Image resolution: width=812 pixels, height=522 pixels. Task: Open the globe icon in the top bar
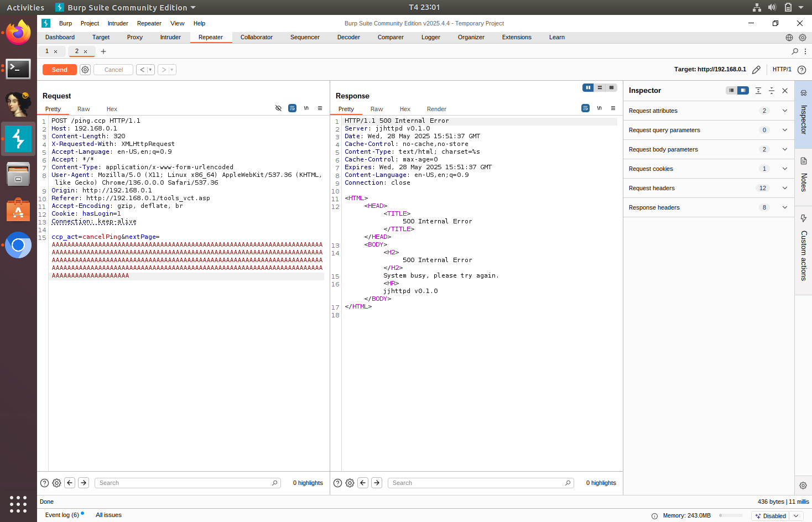pos(789,38)
